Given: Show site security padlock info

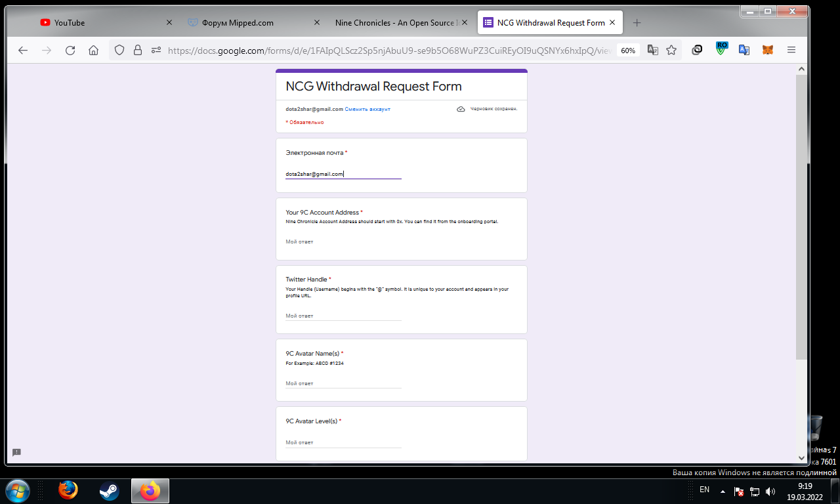Looking at the screenshot, I should tap(138, 50).
